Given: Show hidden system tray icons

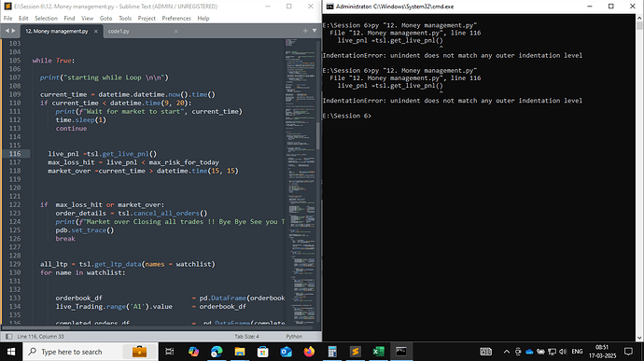Looking at the screenshot, I should [507, 352].
